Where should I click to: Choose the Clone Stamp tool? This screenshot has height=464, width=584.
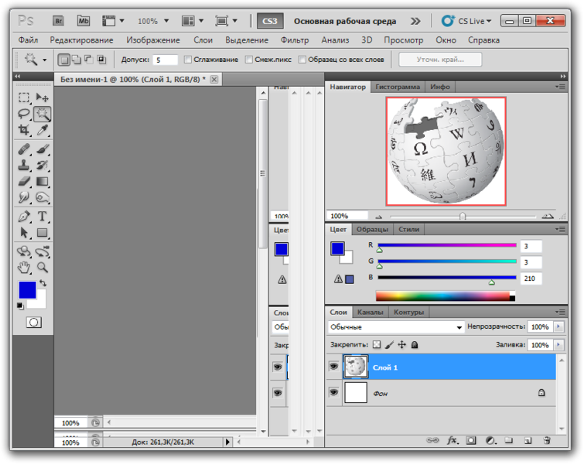point(24,165)
